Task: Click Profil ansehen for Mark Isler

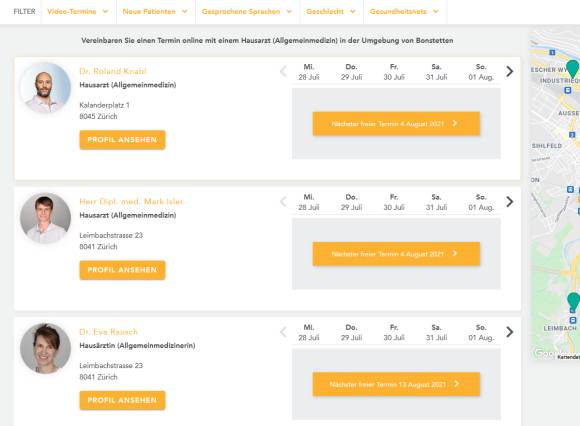Action: [122, 270]
